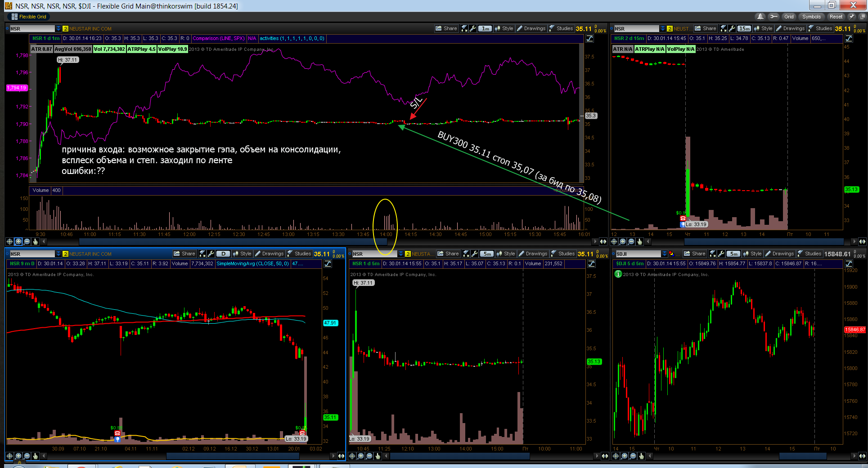Image resolution: width=868 pixels, height=468 pixels.
Task: Open symbol dropdown arrow in 1m chart
Action: click(x=58, y=29)
